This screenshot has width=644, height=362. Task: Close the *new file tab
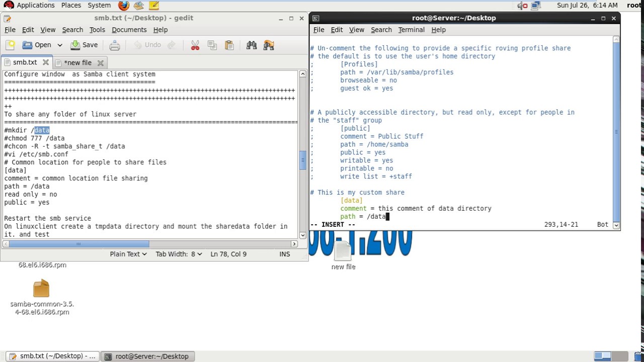coord(100,63)
